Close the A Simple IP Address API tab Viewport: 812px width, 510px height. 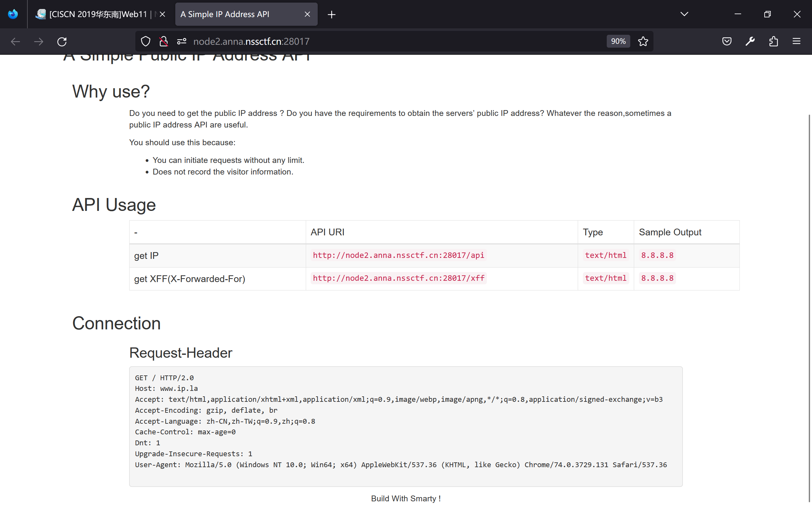point(307,14)
